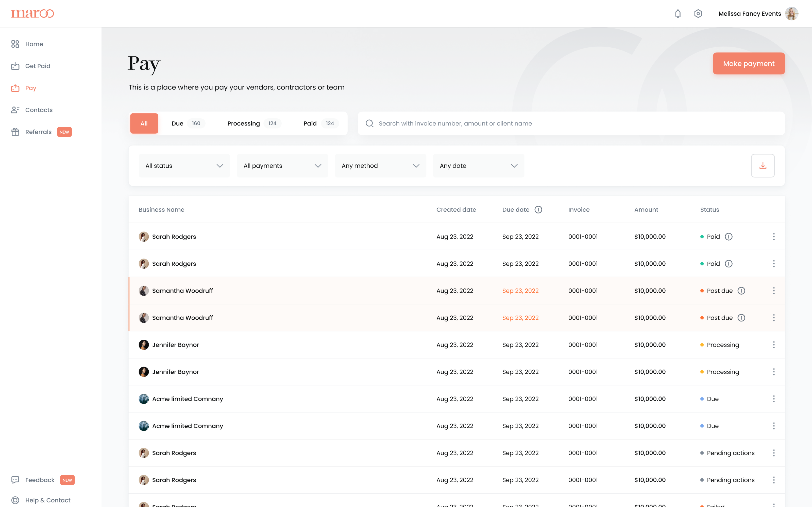Image resolution: width=812 pixels, height=507 pixels.
Task: Open settings hexagon icon in header
Action: tap(698, 14)
